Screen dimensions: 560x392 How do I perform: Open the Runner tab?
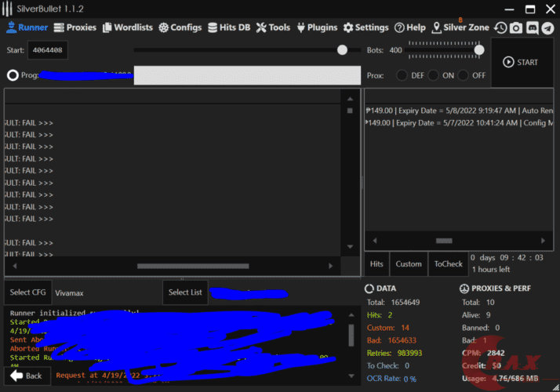[27, 27]
